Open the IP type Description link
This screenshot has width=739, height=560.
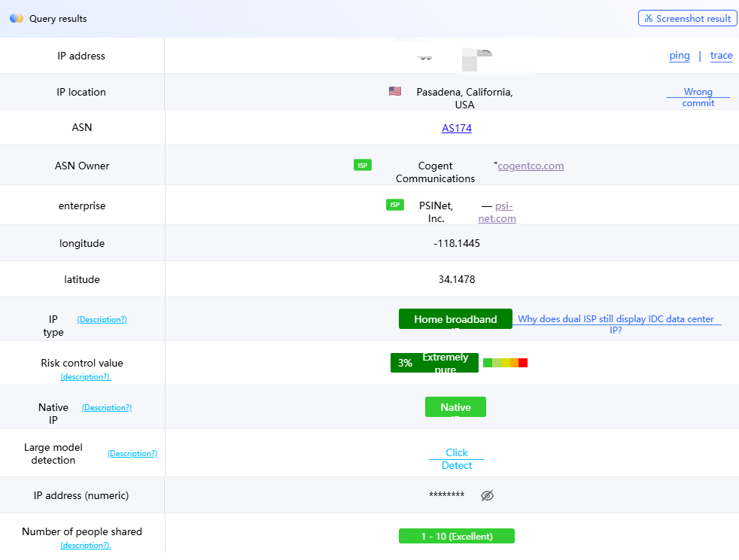pyautogui.click(x=102, y=319)
